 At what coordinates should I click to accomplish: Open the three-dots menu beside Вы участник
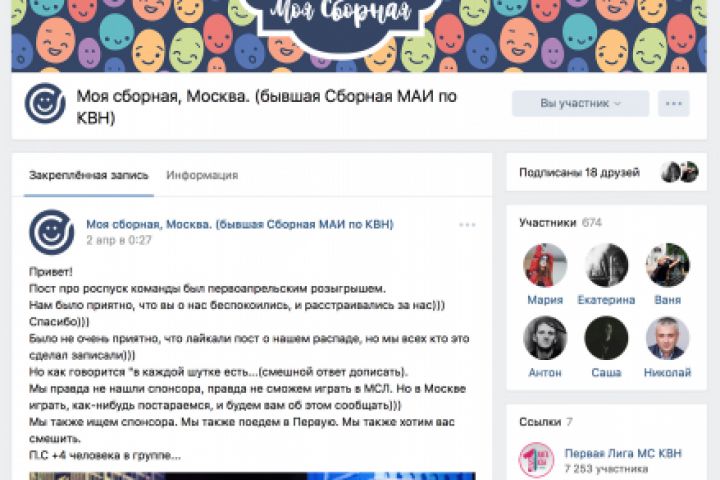(x=674, y=103)
